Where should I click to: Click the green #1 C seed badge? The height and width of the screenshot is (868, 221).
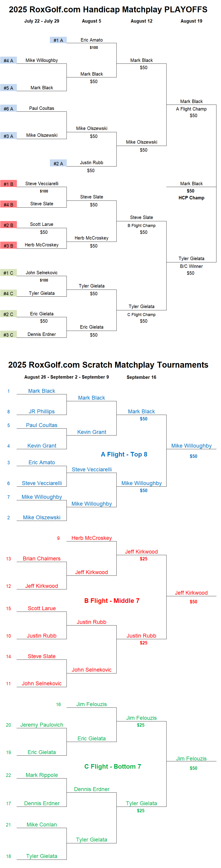8,273
